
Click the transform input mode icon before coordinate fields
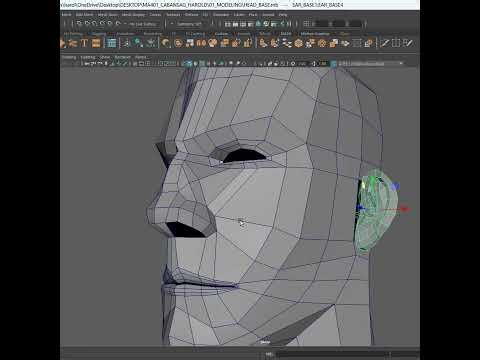pos(307,24)
